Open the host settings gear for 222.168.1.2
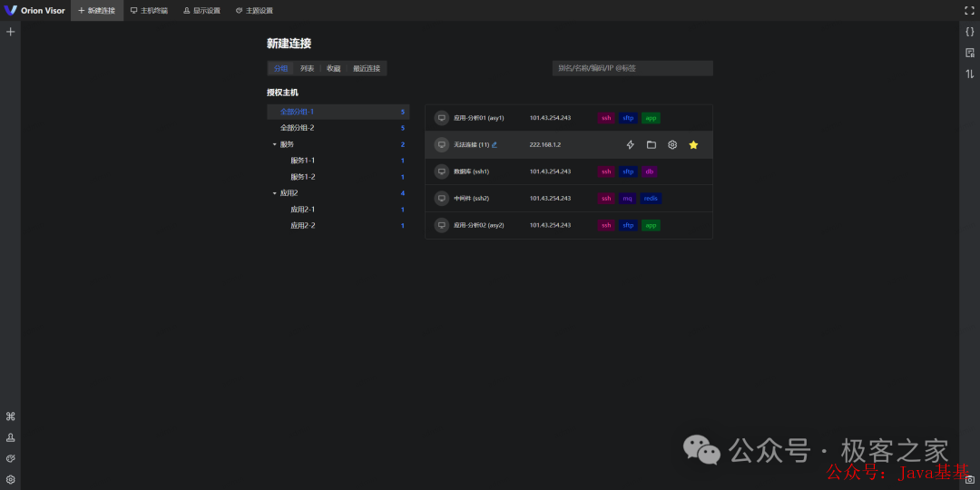980x490 pixels. 672,145
